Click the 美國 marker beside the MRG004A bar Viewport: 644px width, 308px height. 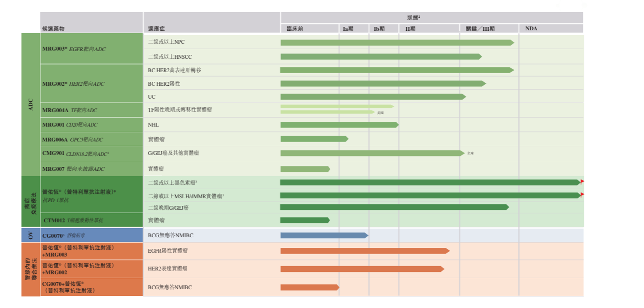point(380,113)
